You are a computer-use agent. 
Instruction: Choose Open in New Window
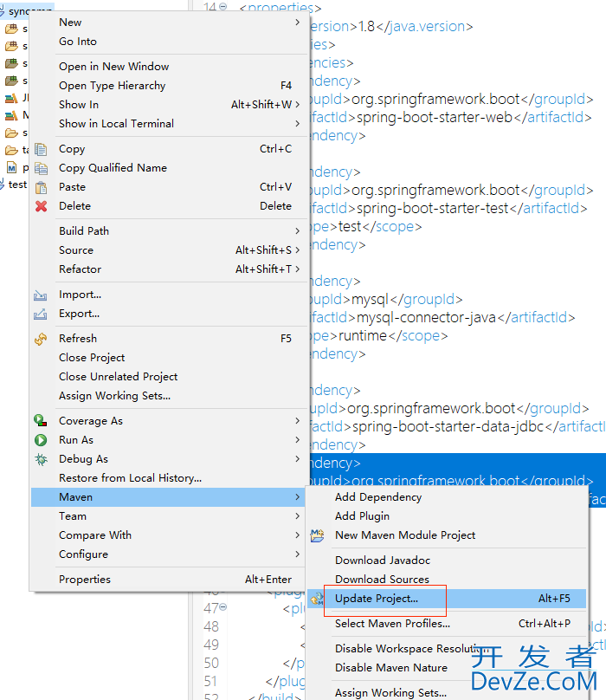tap(169, 67)
